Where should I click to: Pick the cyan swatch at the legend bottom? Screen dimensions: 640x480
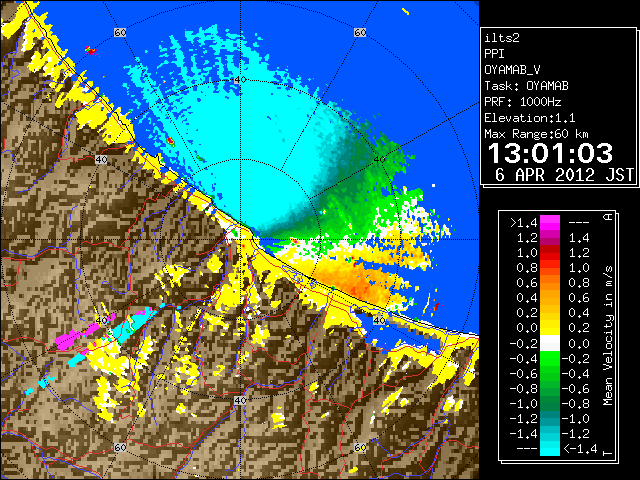pyautogui.click(x=550, y=448)
